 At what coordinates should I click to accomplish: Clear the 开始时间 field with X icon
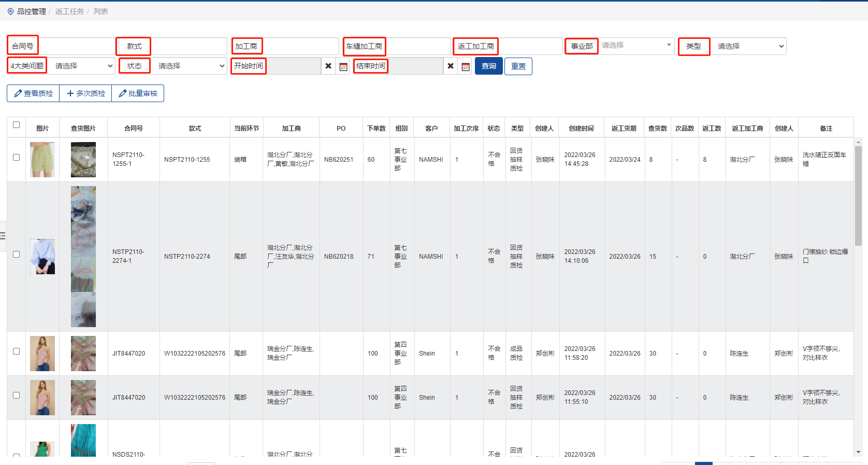coord(328,66)
